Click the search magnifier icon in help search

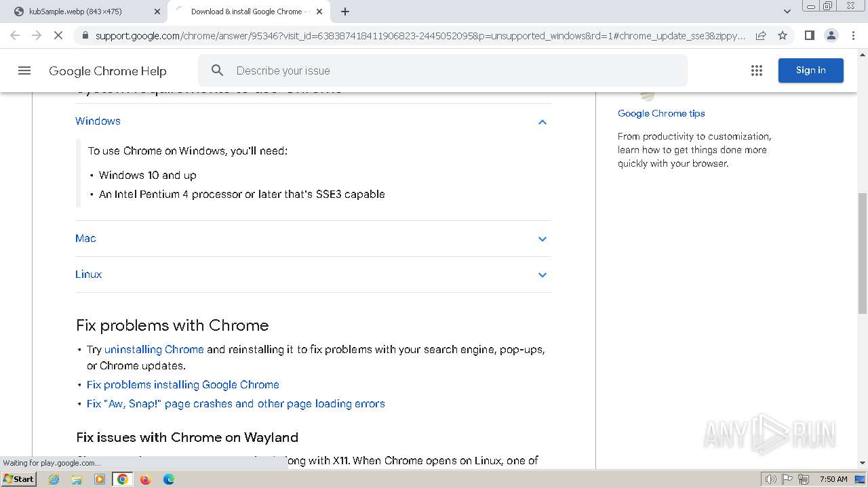click(217, 70)
